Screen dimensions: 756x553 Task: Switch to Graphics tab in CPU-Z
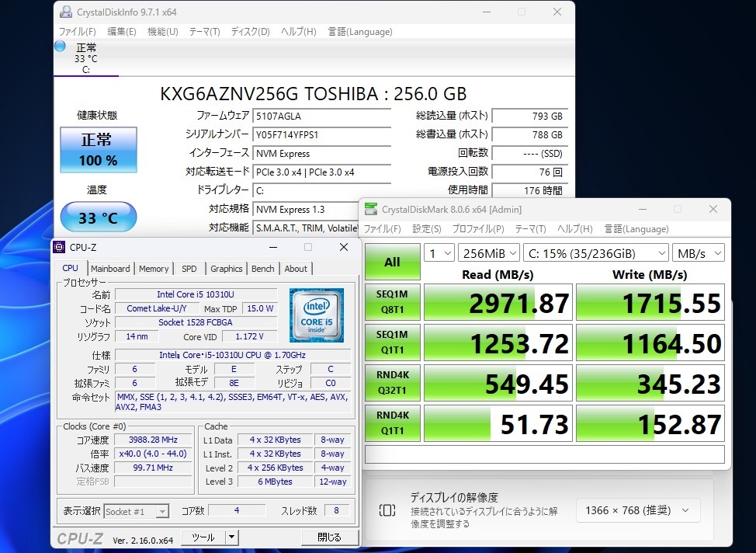pos(226,269)
